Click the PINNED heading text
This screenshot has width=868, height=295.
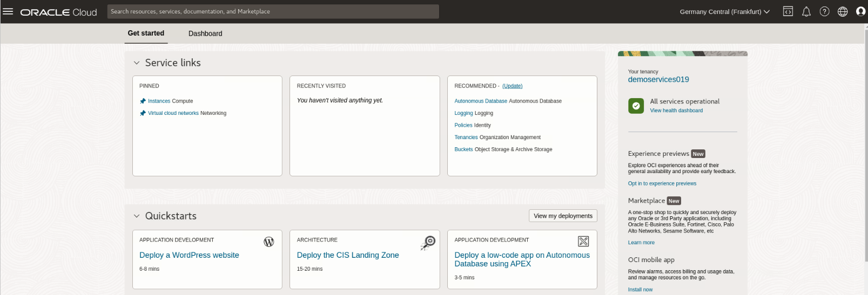[x=149, y=86]
